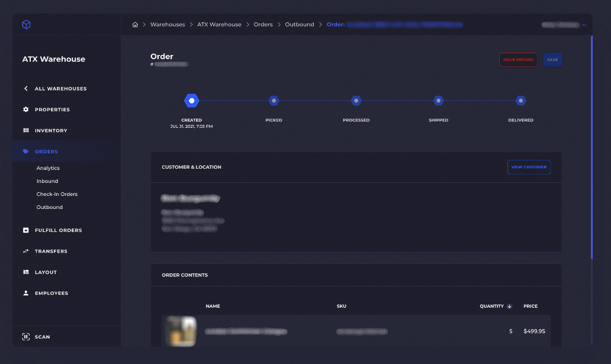Click the Jul 31, 2021 created timestamp
The height and width of the screenshot is (364, 611).
click(x=191, y=127)
